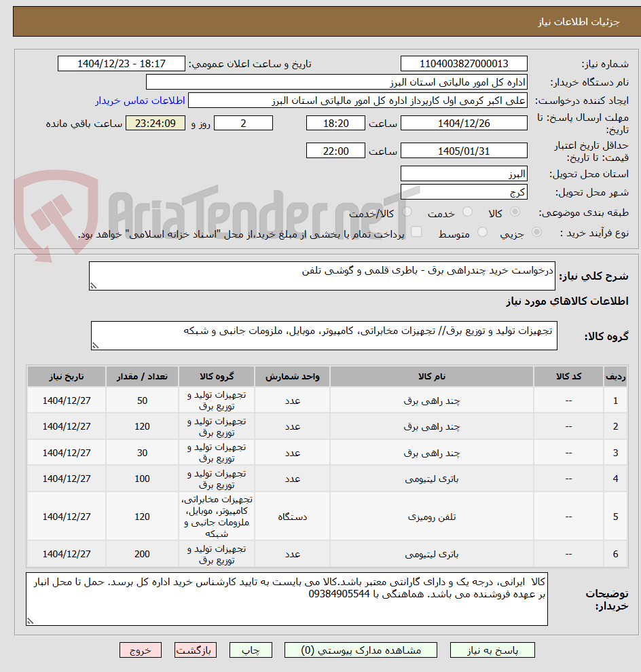This screenshot has height=672, width=641.
Task: Click چند راهی برق in row 1
Action: [432, 400]
